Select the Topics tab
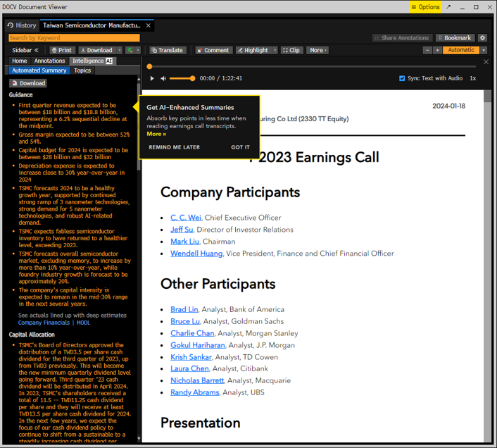 [x=82, y=70]
